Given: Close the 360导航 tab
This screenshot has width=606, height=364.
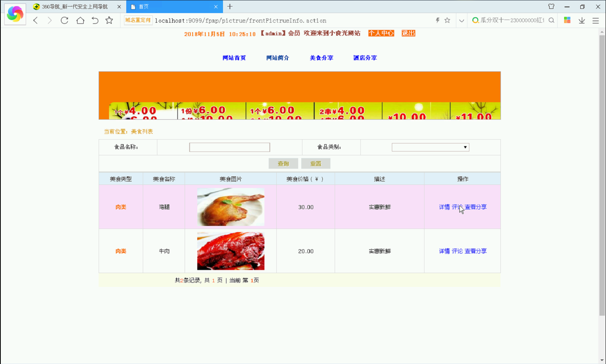Looking at the screenshot, I should click(x=119, y=7).
